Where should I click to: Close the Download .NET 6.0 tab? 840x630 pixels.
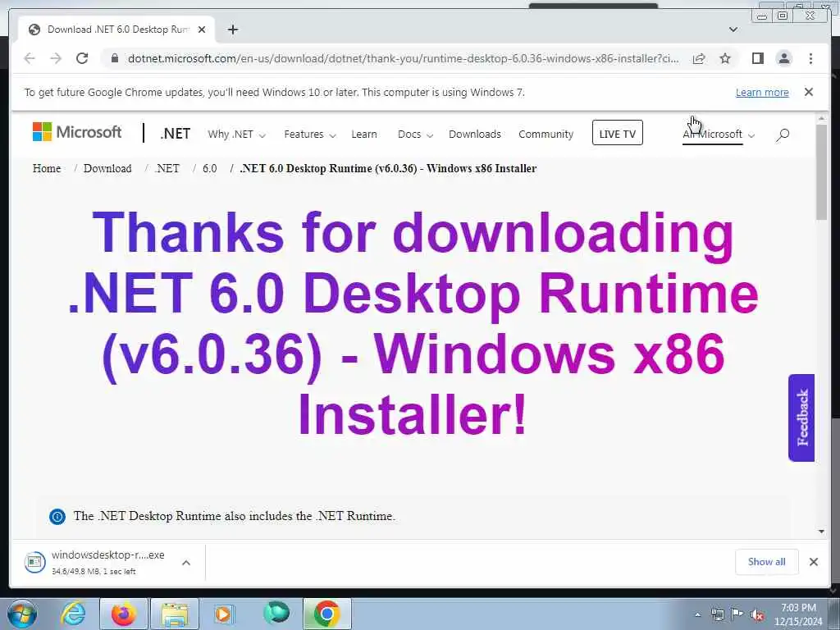[202, 30]
